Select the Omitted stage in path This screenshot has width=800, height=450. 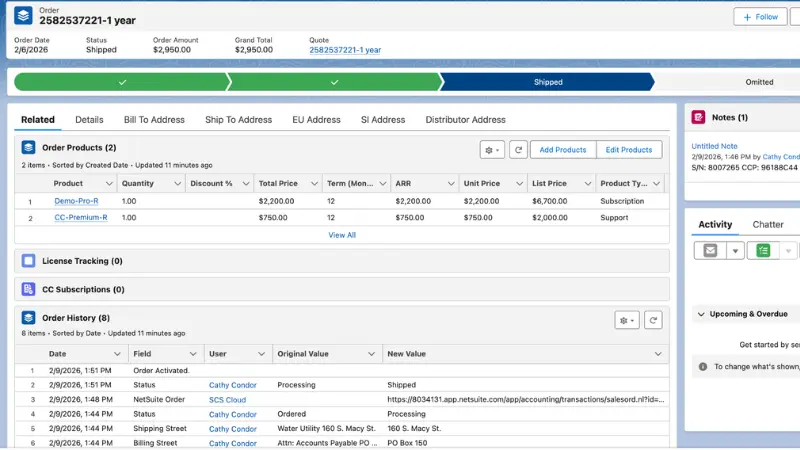pyautogui.click(x=759, y=82)
